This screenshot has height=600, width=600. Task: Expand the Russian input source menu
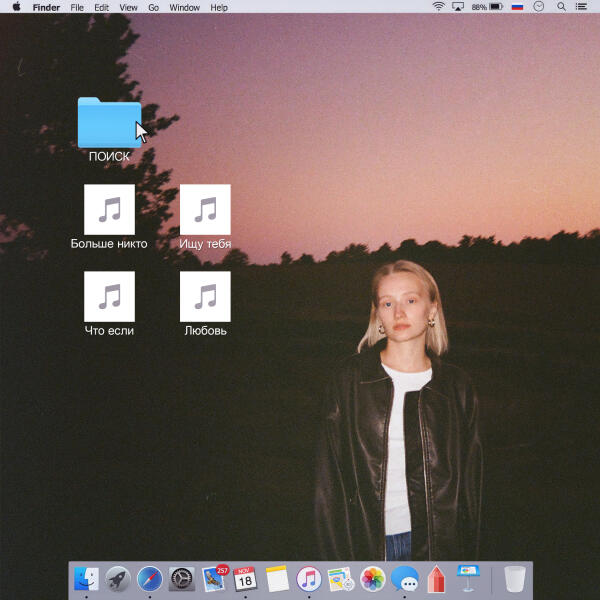pos(517,7)
